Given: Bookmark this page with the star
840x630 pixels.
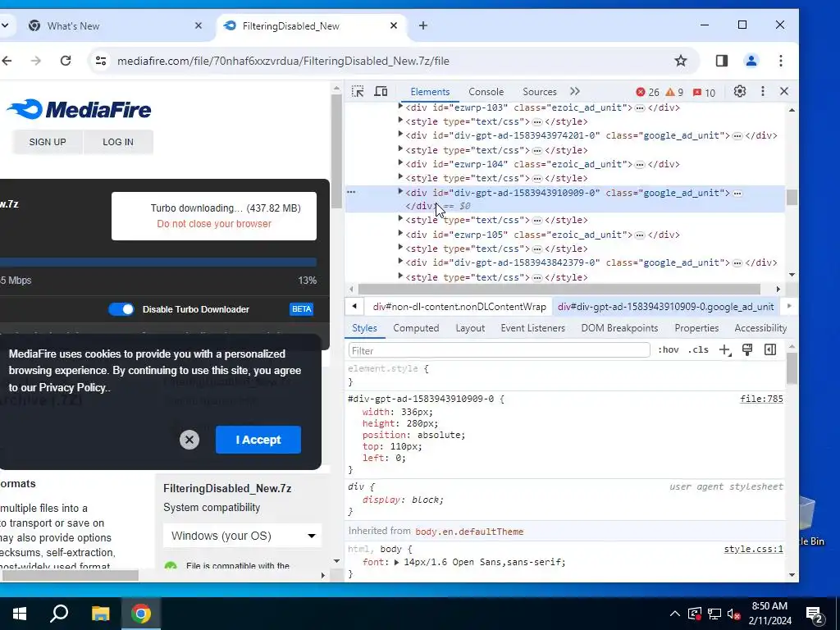Looking at the screenshot, I should (680, 61).
